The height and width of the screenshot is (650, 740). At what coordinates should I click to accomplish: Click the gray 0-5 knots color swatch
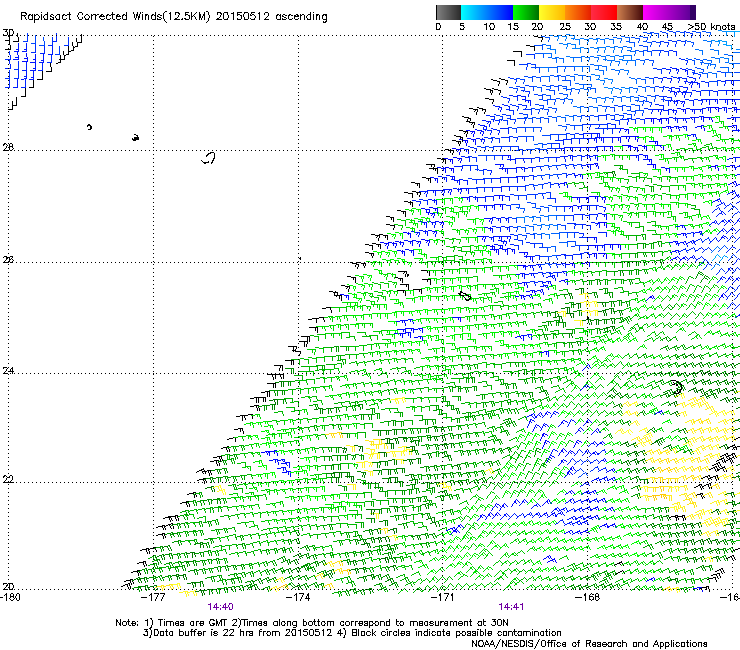[x=448, y=12]
